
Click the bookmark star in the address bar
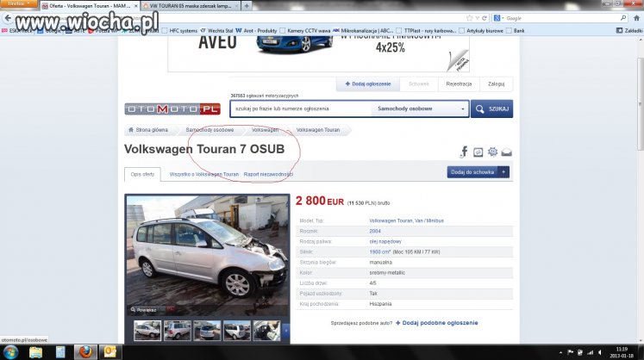(x=470, y=18)
